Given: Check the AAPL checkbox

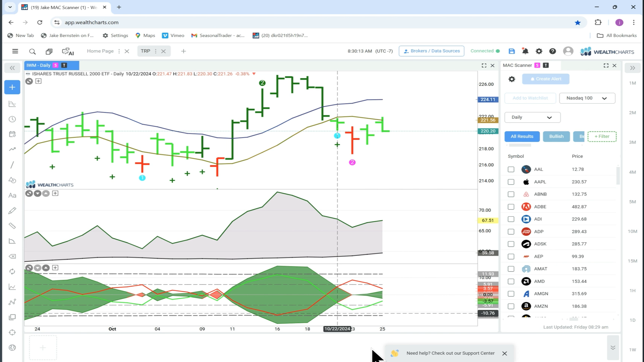Looking at the screenshot, I should point(511,182).
